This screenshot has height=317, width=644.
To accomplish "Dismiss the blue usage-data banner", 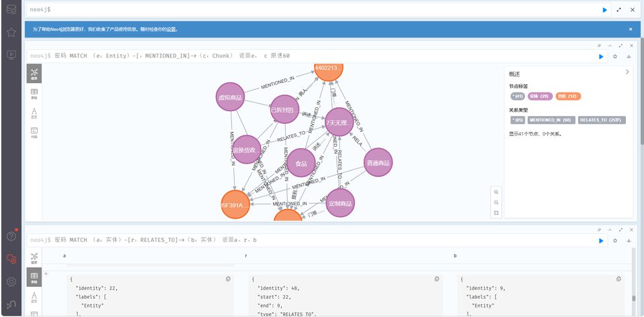I will (x=631, y=29).
